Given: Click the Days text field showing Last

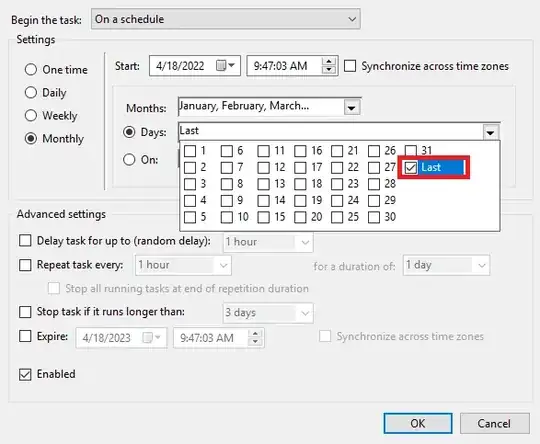Looking at the screenshot, I should point(331,131).
